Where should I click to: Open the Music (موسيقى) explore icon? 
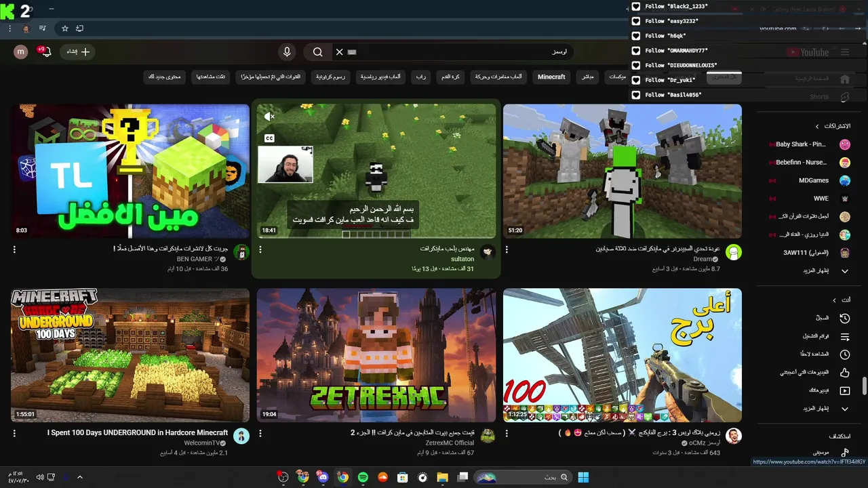pyautogui.click(x=845, y=453)
